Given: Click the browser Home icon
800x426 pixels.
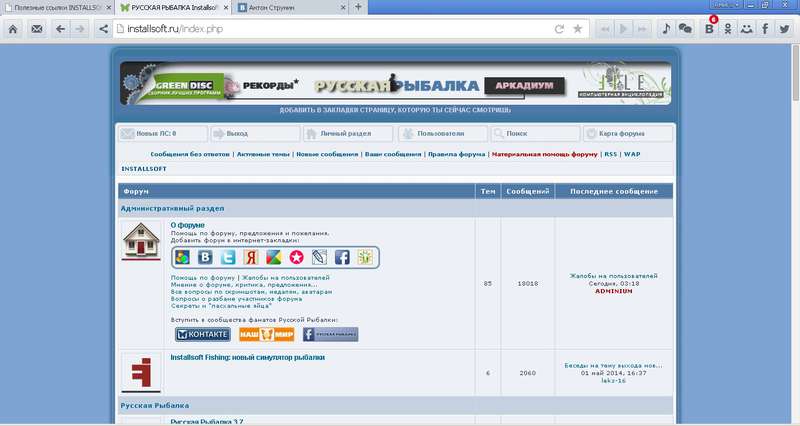Looking at the screenshot, I should coord(13,29).
